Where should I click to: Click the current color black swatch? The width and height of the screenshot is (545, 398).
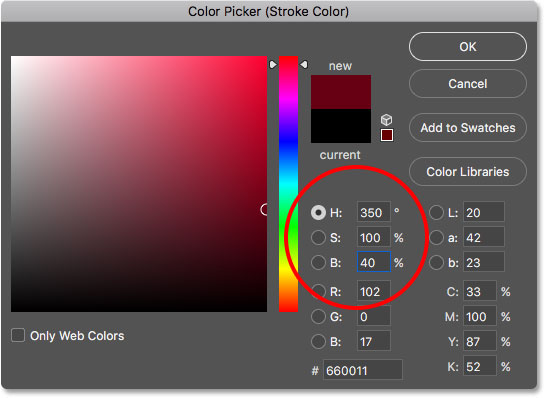(x=341, y=126)
